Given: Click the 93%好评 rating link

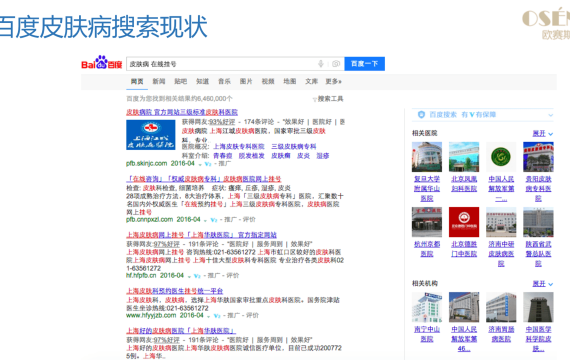Looking at the screenshot, I should click(222, 122).
